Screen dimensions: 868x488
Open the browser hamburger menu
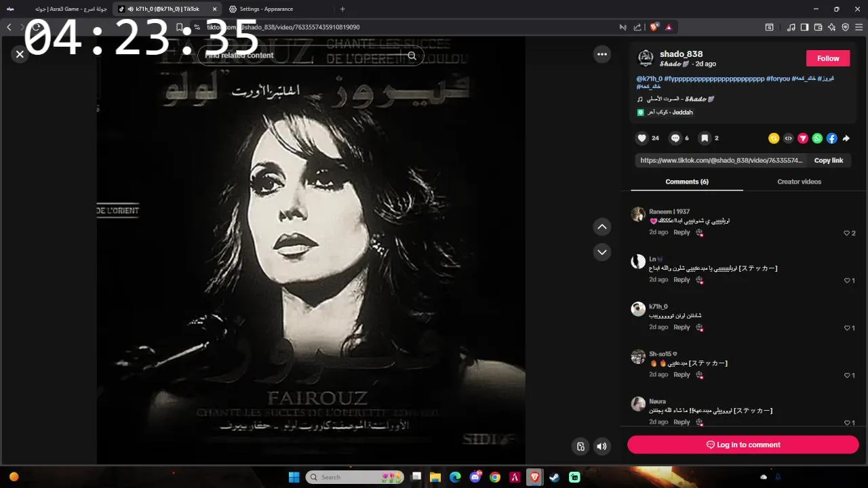(x=859, y=27)
